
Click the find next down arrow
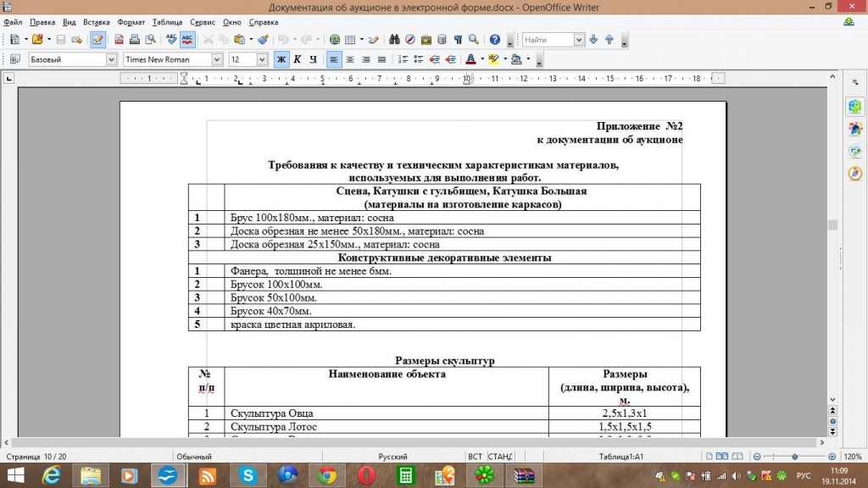coord(593,39)
